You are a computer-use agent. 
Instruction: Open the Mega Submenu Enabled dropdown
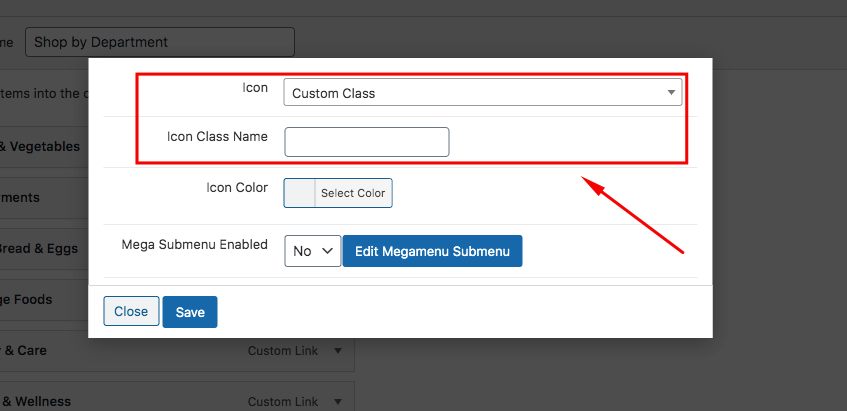click(x=313, y=251)
